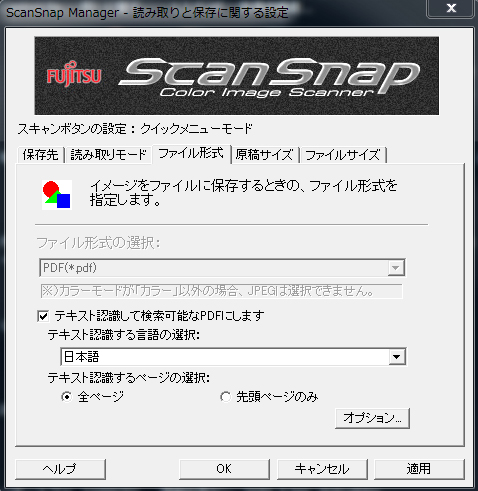Click the Fujitsu logo in banner
The height and width of the screenshot is (491, 478).
(74, 74)
